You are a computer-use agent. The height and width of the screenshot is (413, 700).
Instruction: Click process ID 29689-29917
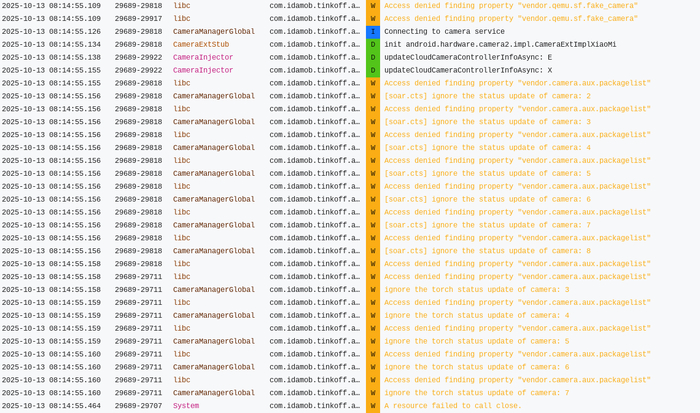click(x=138, y=18)
